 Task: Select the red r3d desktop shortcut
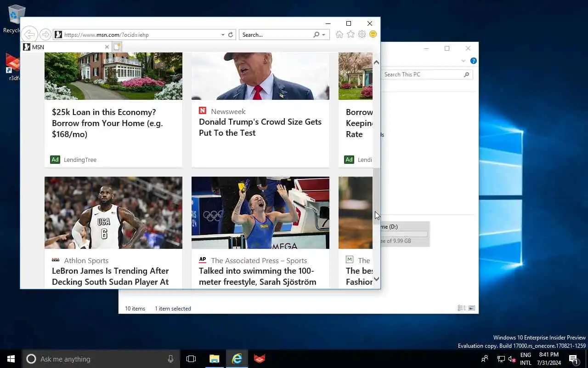[x=13, y=67]
